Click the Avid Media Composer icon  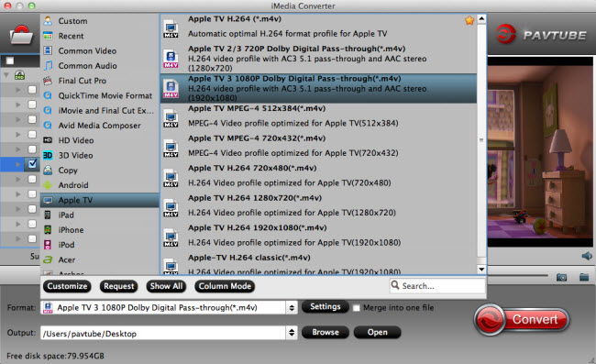click(x=48, y=125)
